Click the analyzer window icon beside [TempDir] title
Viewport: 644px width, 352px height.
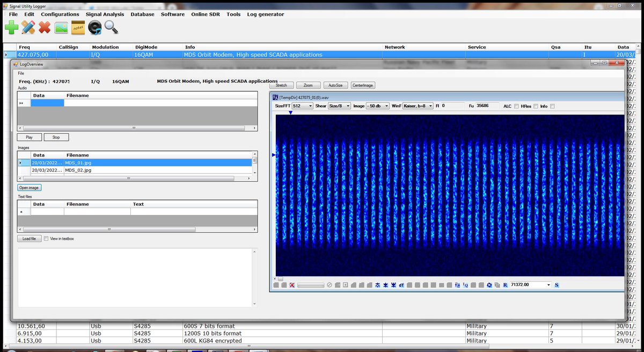tap(275, 97)
